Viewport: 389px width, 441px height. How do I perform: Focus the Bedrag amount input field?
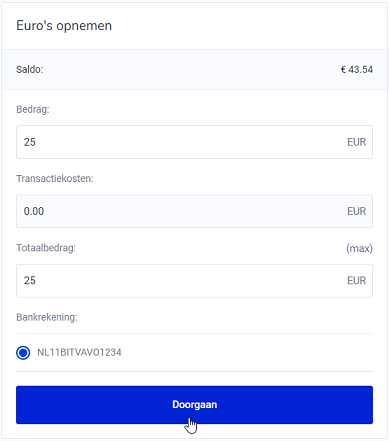click(194, 142)
